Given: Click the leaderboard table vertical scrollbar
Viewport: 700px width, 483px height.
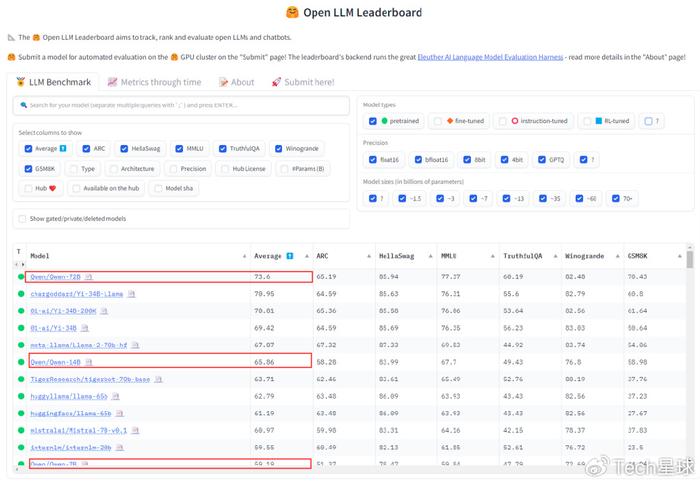Looking at the screenshot, I should (690, 259).
